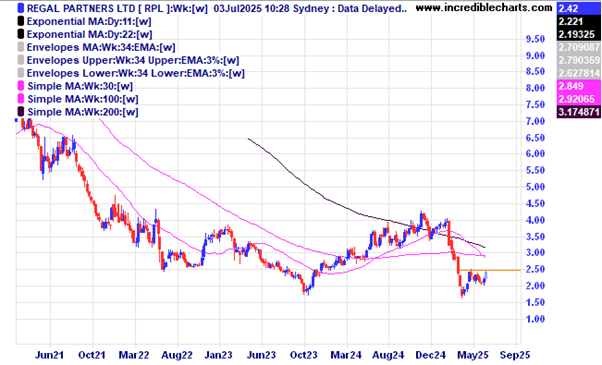Click the 5.00 price axis label

pos(535,187)
